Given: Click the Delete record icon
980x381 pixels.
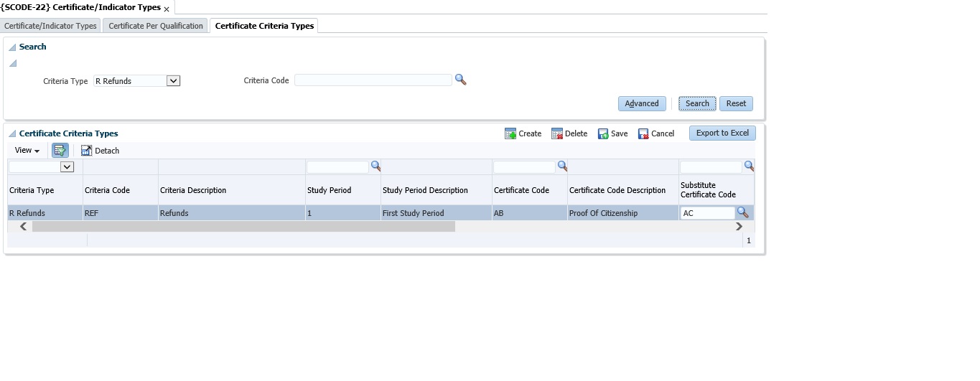Looking at the screenshot, I should [x=557, y=133].
